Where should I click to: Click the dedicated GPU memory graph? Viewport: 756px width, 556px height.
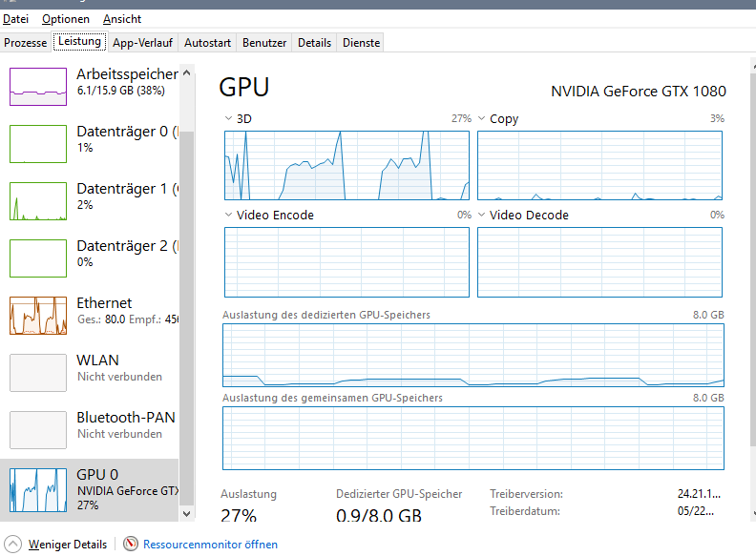click(473, 355)
